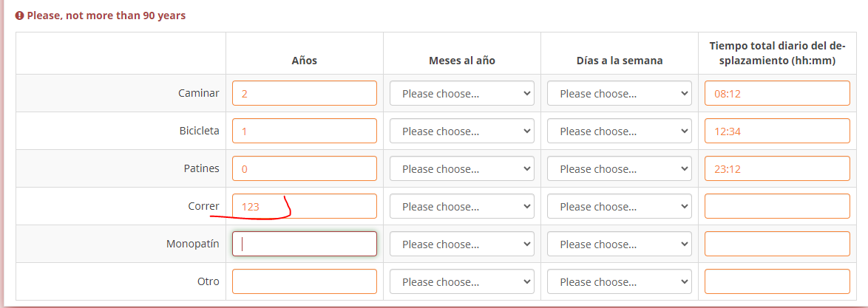Click the daily time field for Monopatín
The image size is (868, 308).
(x=777, y=244)
